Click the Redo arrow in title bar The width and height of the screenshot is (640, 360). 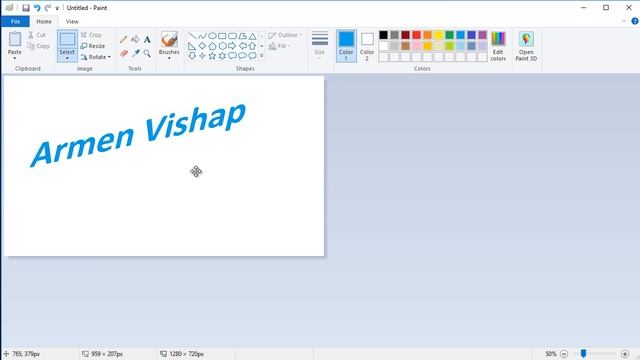point(47,8)
